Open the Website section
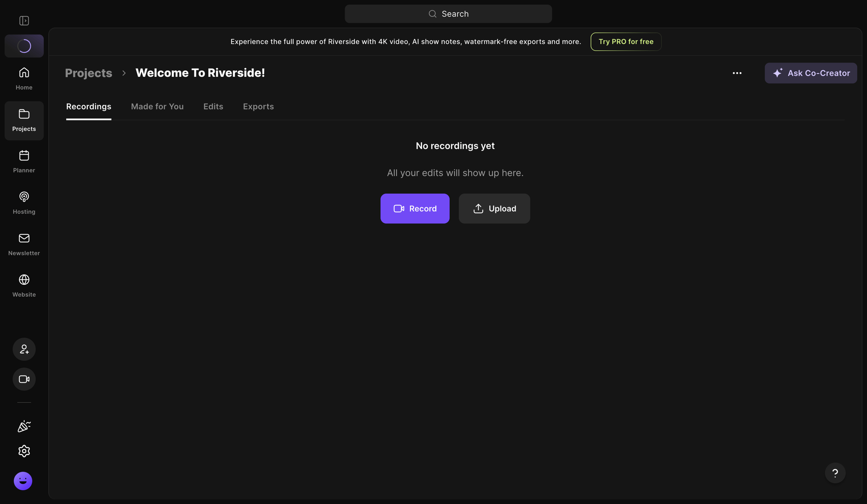 [24, 286]
